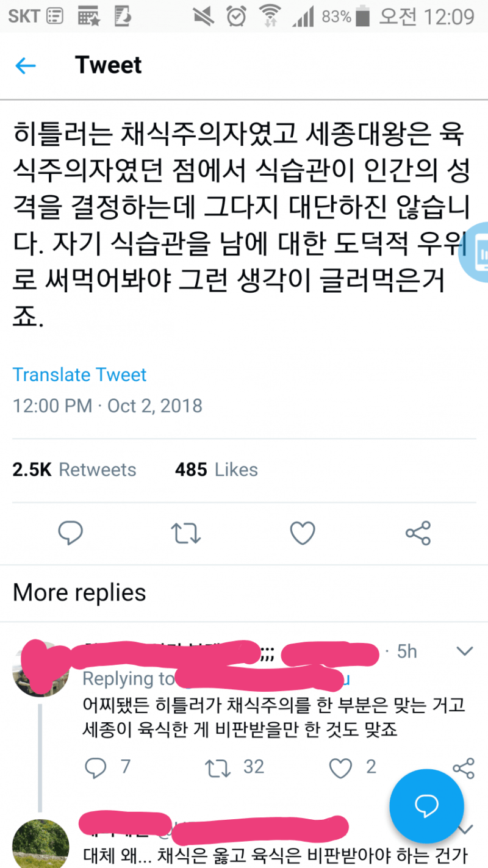This screenshot has height=868, width=488.
Task: View the 2.5K Retweets list
Action: click(x=74, y=470)
